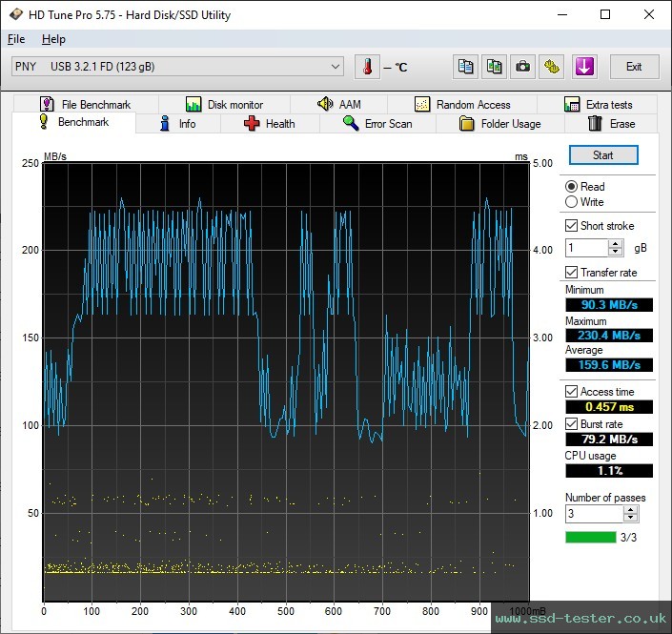Decrease the number of passes
Viewport: 672px width, 634px height.
630,518
